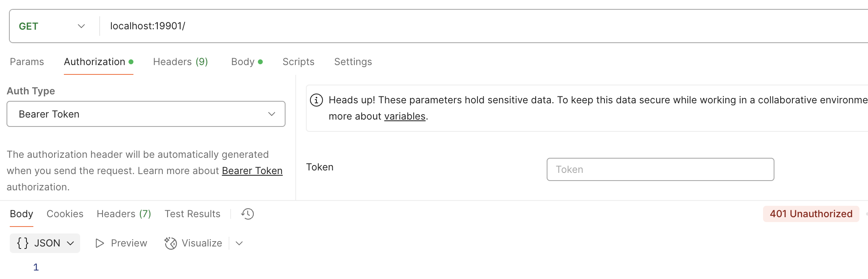Open the variables link in the notice

[405, 116]
